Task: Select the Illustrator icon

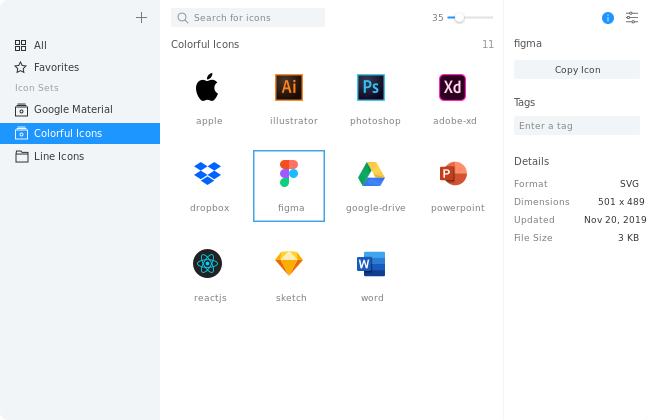Action: pyautogui.click(x=289, y=88)
